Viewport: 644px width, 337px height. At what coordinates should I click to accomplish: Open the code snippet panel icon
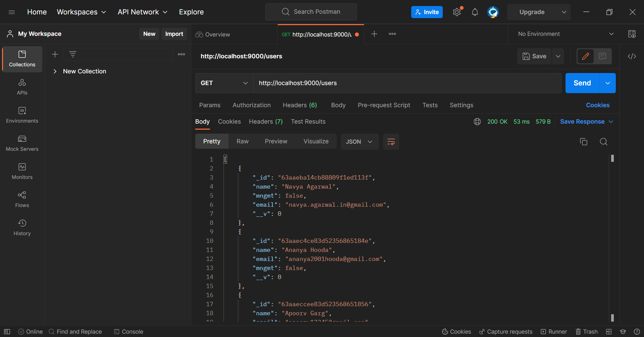point(632,56)
